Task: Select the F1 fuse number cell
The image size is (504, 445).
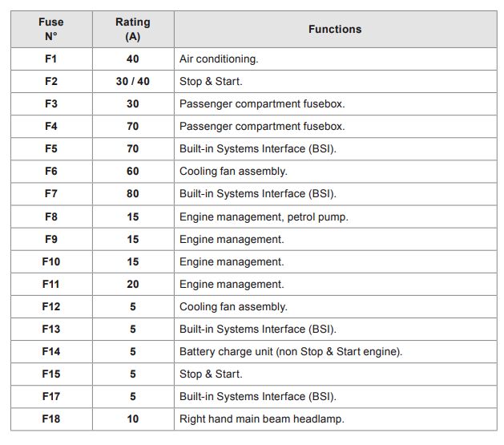Action: pos(50,59)
